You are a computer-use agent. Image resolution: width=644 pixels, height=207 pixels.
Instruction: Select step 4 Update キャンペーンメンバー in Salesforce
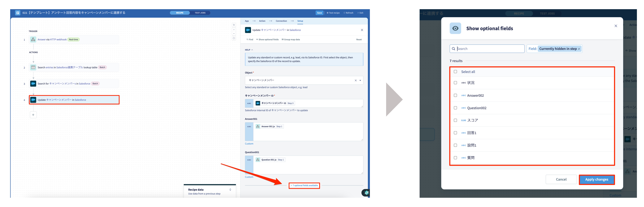tap(74, 100)
